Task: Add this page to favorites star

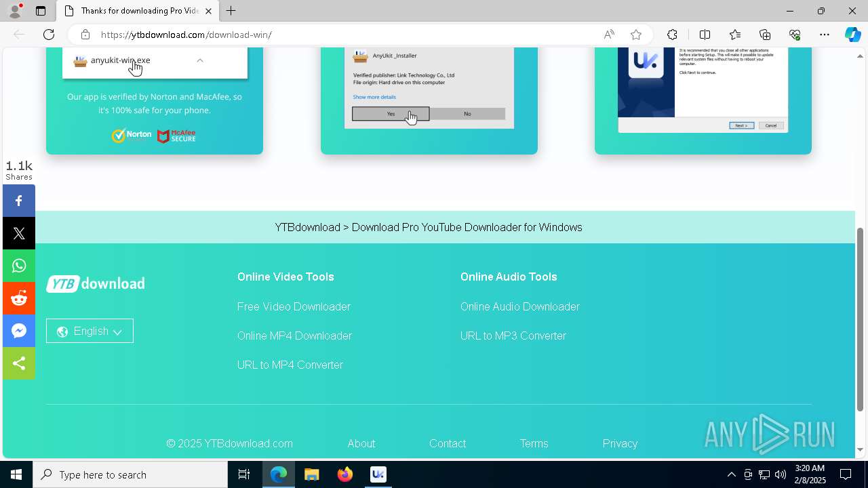Action: pos(636,35)
